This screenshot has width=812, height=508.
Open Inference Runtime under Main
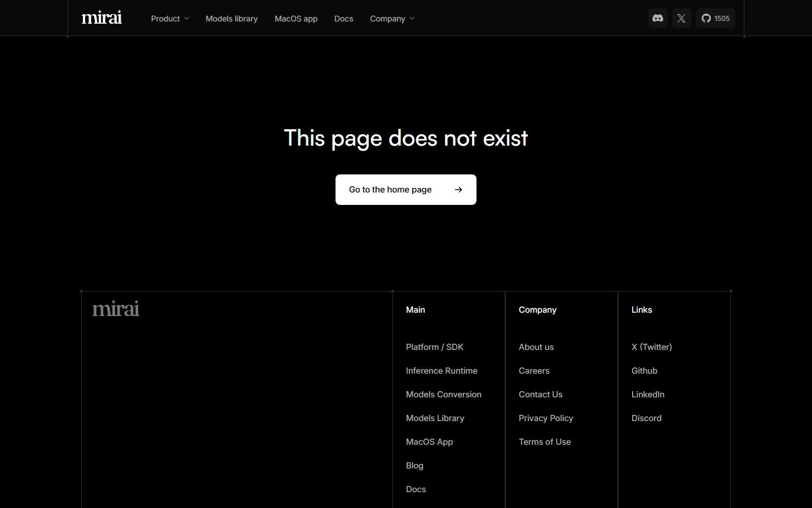(442, 371)
